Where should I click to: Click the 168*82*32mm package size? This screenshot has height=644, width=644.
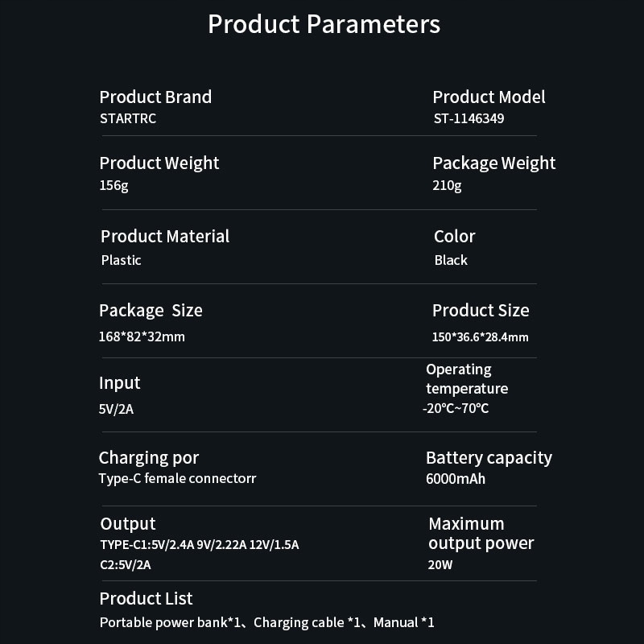click(x=142, y=336)
